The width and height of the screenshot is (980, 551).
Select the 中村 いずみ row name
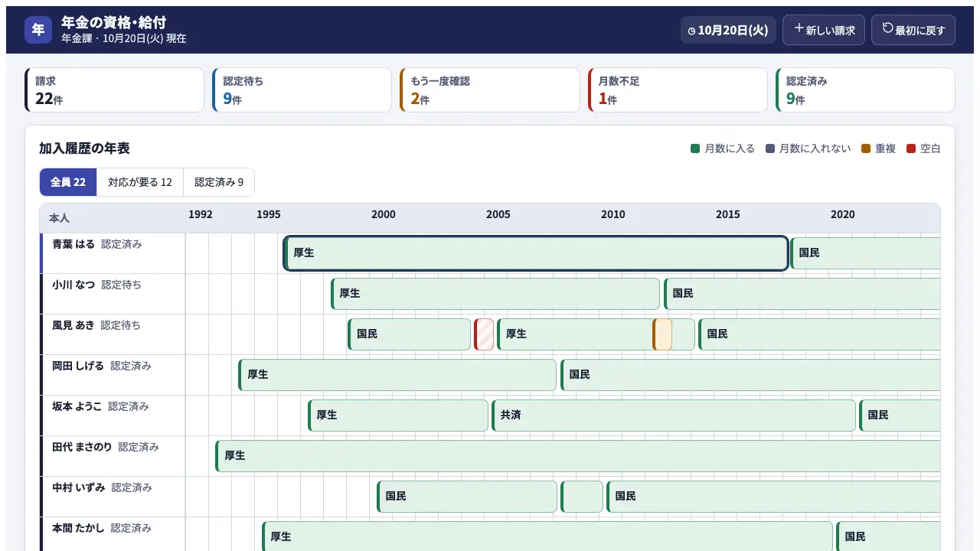point(78,487)
